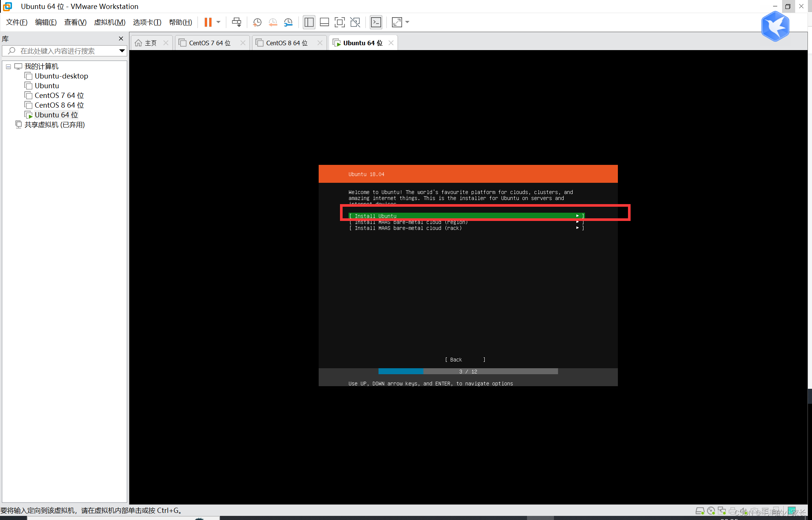Click the Ctrl+G input redirect status message
This screenshot has height=520, width=812.
[91, 510]
